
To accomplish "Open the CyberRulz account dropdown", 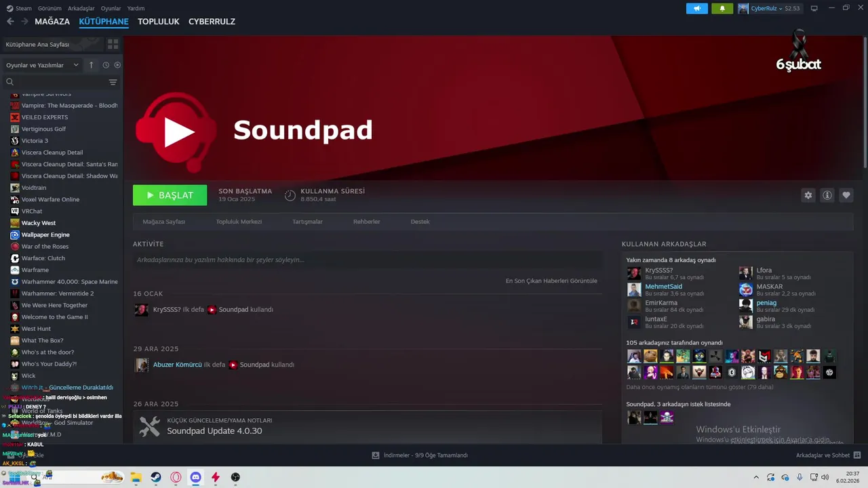I will click(x=769, y=8).
